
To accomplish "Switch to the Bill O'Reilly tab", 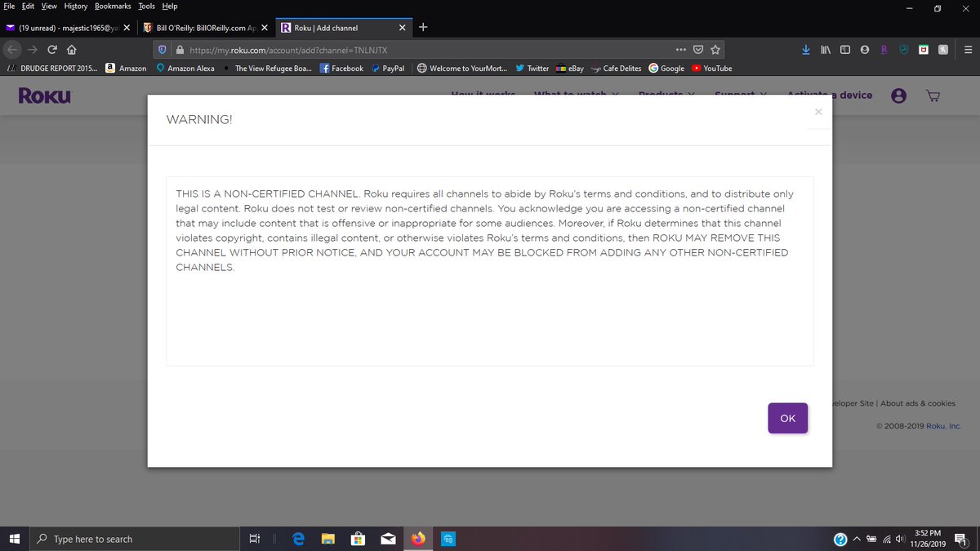I will point(204,28).
